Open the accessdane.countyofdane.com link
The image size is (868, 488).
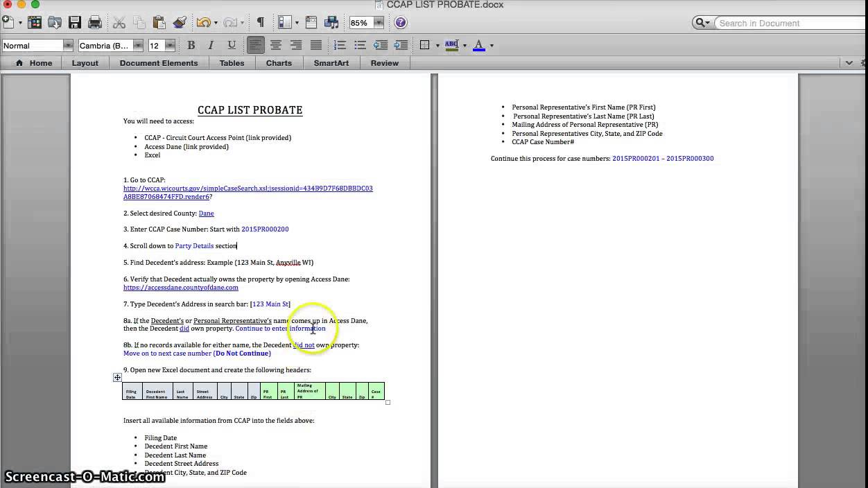click(x=181, y=288)
